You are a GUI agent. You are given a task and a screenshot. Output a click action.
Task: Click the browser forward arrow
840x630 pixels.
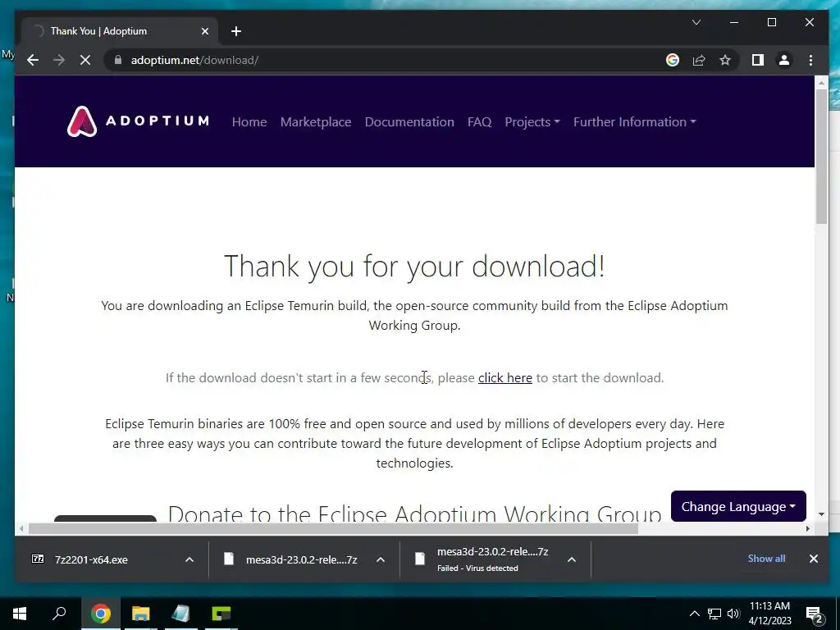[x=59, y=60]
